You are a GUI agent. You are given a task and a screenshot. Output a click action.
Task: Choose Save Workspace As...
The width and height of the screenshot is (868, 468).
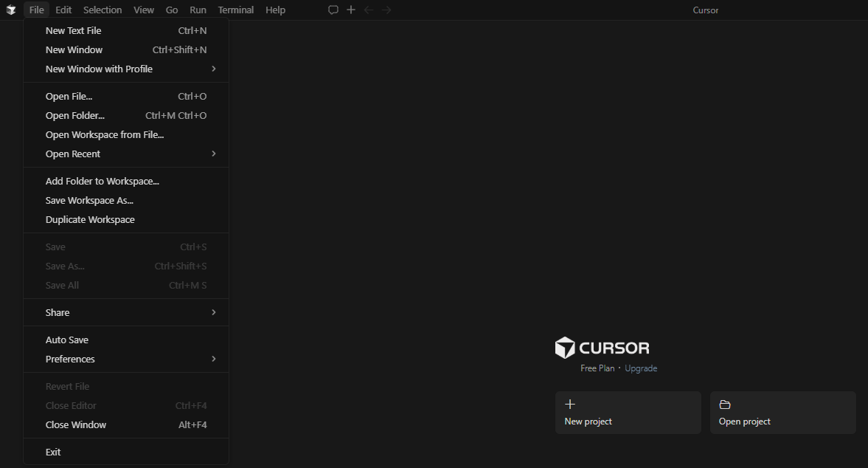[x=126, y=201]
